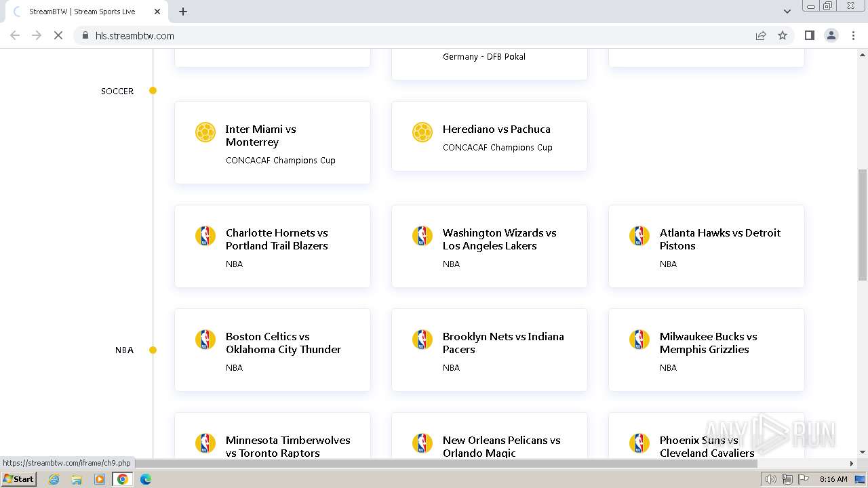Click the SOCCER timeline marker dot
The height and width of the screenshot is (488, 868).
click(153, 91)
